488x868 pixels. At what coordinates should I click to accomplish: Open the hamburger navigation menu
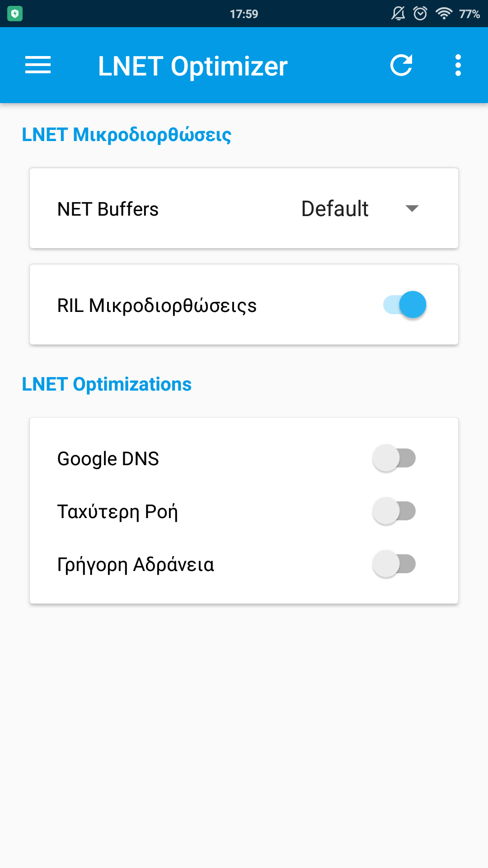point(38,65)
